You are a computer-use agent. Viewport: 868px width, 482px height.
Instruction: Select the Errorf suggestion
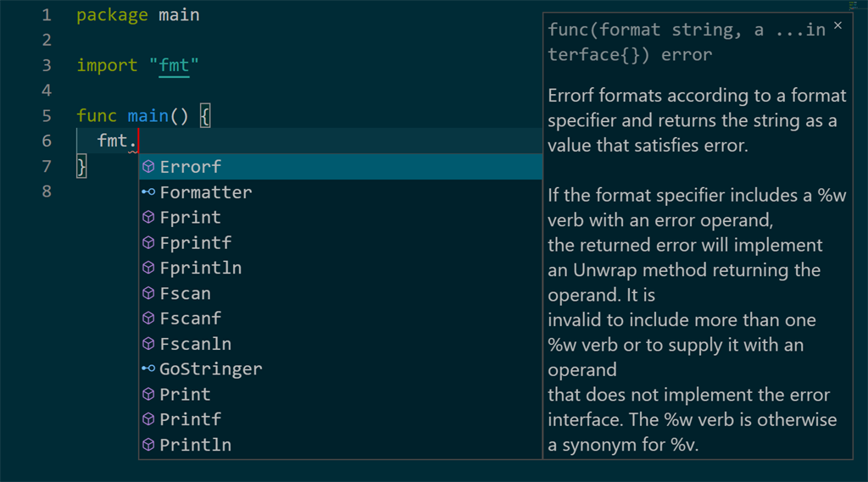[191, 167]
